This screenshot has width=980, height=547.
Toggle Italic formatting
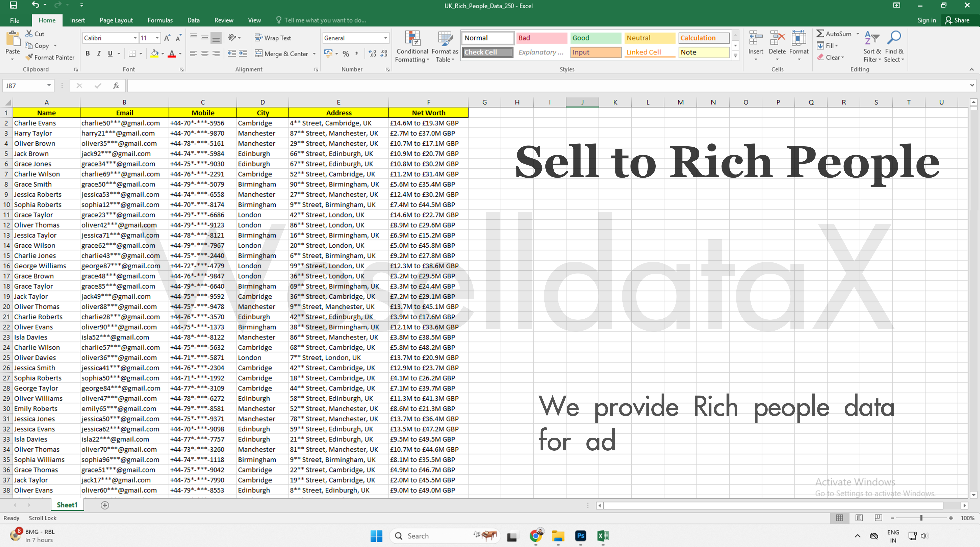(x=99, y=54)
